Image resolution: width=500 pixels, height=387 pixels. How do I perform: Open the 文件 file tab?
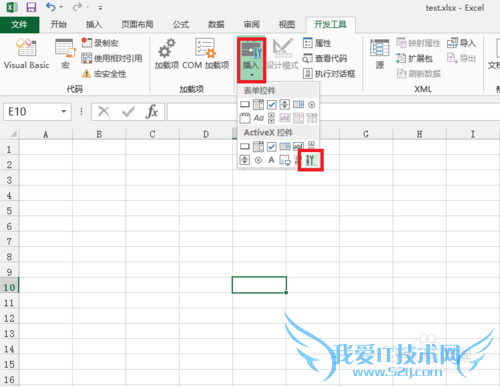tap(19, 25)
